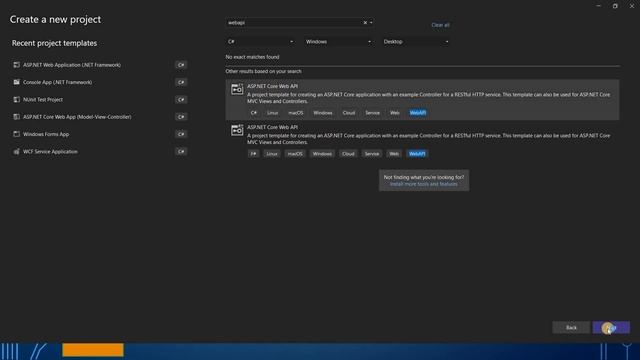Minimize the Create a new project window
The image size is (640, 360).
pos(598,6)
